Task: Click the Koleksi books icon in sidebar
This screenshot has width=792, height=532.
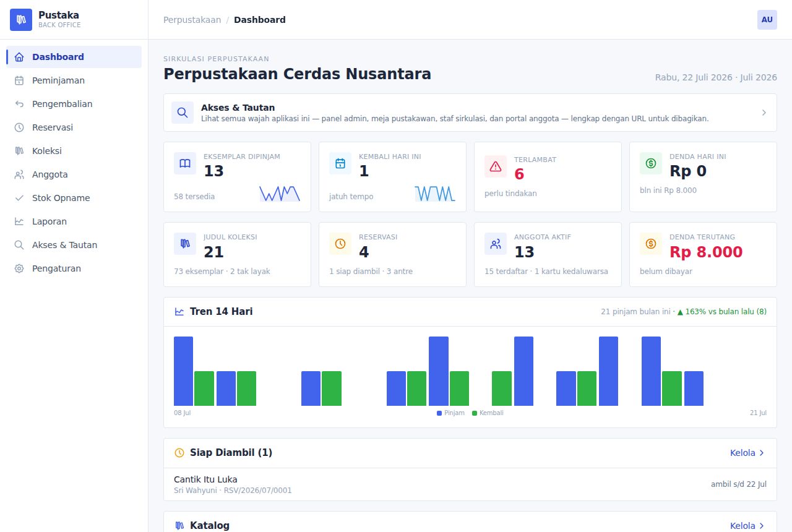Action: point(19,151)
